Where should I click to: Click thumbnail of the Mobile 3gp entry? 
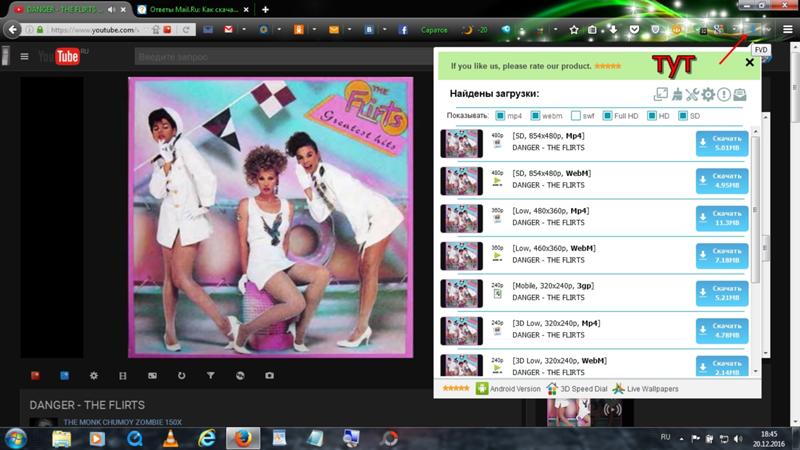click(x=461, y=293)
